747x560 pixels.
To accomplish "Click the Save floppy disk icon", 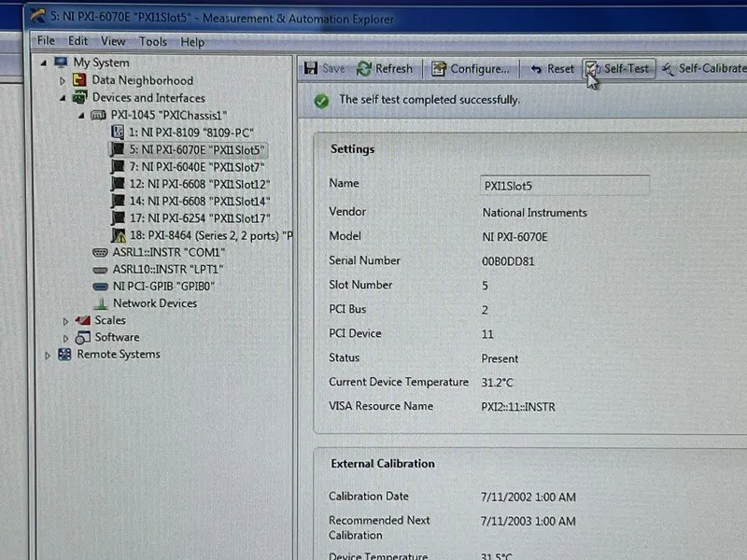I will point(311,68).
